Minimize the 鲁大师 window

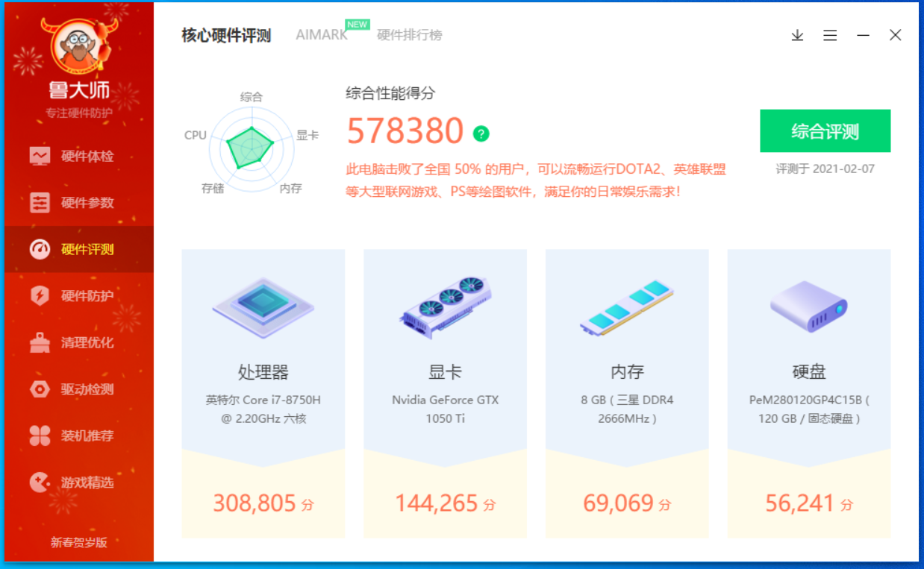tap(863, 35)
